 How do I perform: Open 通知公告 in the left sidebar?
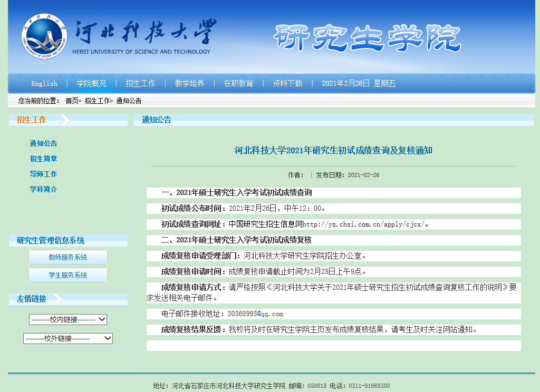tap(43, 143)
